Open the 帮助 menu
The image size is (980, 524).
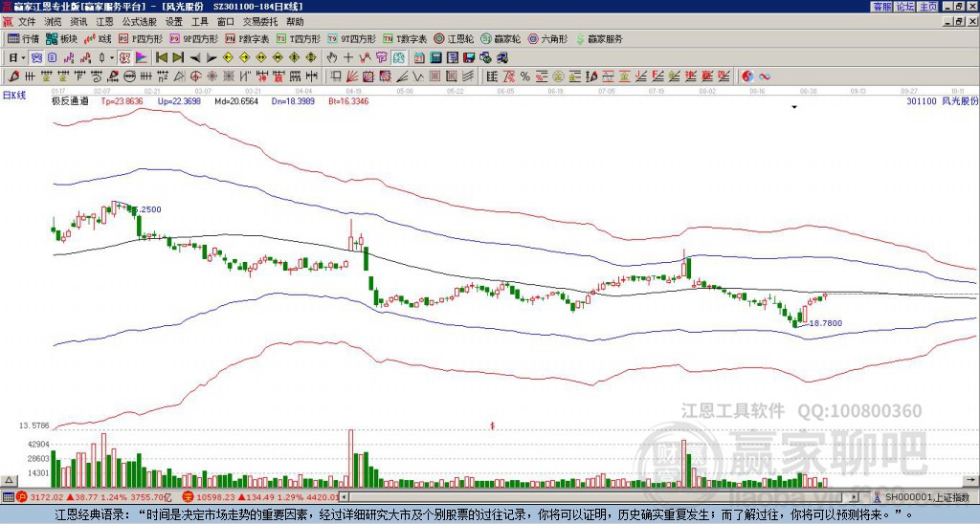295,22
